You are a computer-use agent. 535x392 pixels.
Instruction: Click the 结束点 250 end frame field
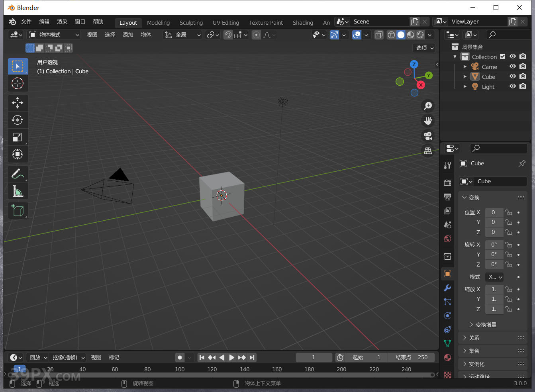pyautogui.click(x=411, y=357)
